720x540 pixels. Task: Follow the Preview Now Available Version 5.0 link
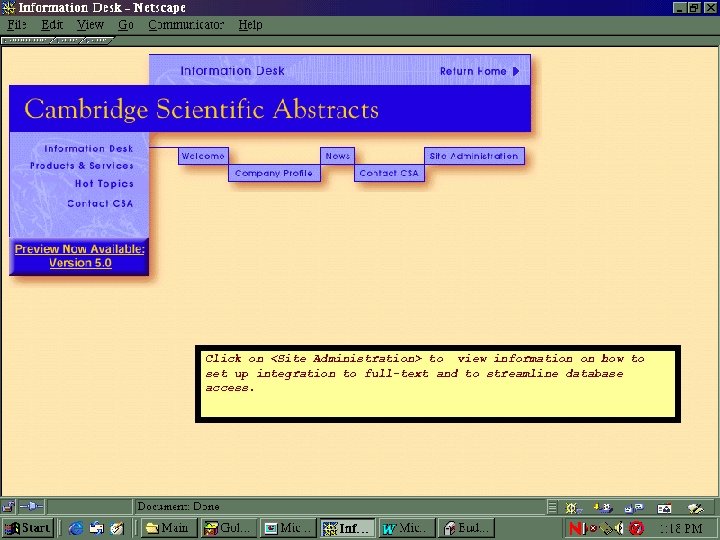pos(80,256)
